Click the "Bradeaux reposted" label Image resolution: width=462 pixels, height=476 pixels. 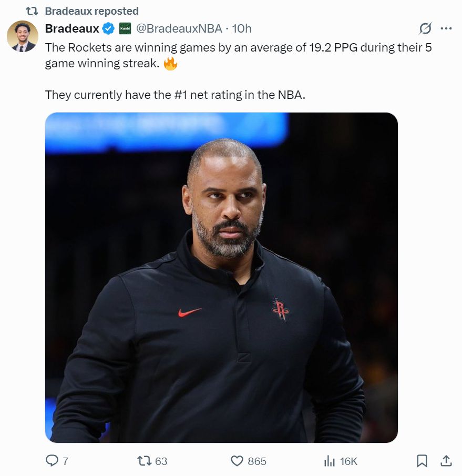[x=91, y=11]
